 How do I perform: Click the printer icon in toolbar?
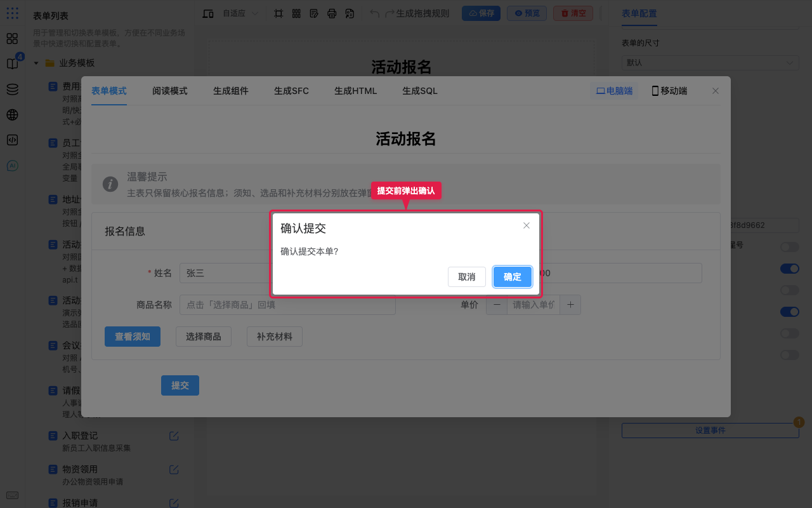332,13
